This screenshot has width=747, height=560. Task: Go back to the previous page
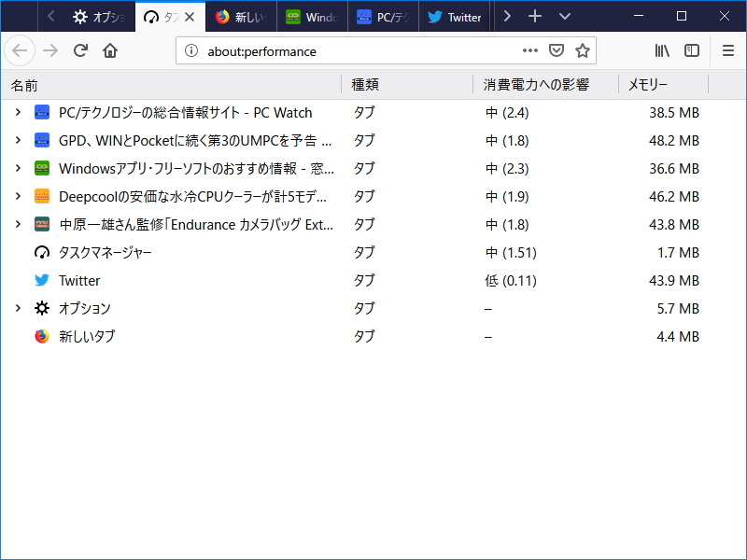(19, 50)
